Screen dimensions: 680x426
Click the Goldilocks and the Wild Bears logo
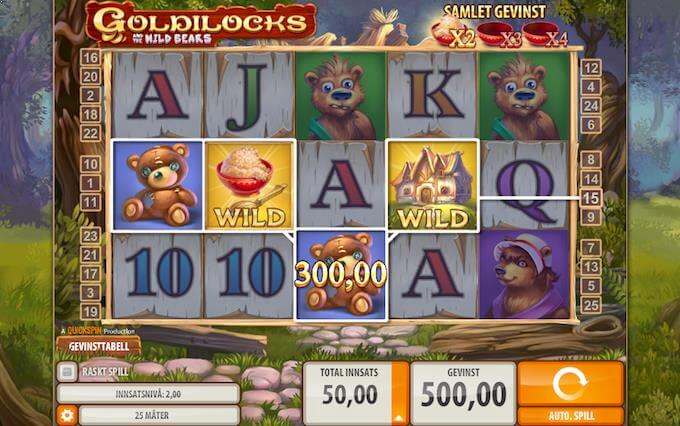[x=200, y=24]
